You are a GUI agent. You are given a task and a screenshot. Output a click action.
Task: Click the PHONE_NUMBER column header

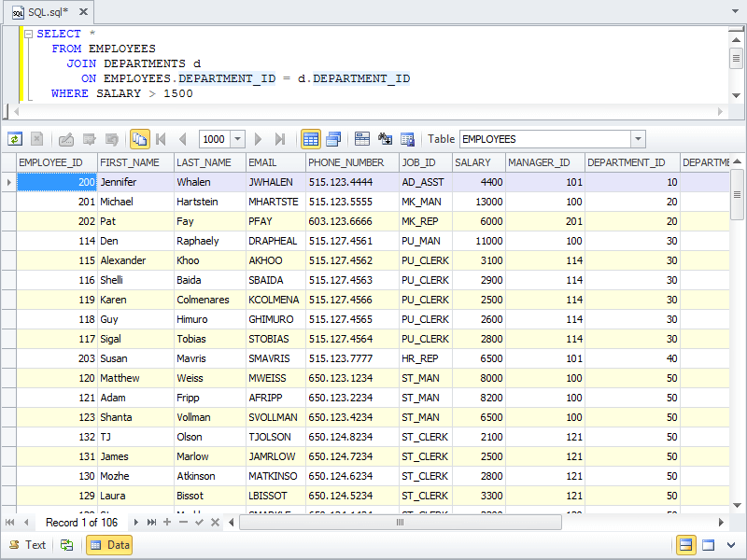click(352, 162)
